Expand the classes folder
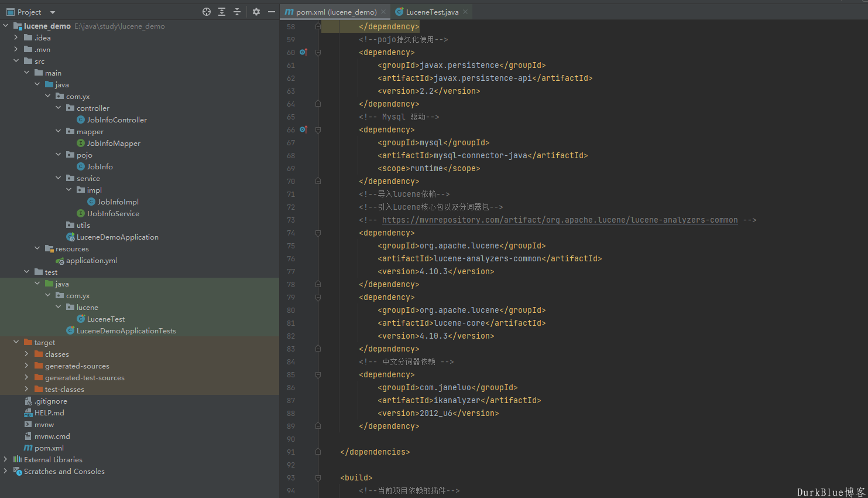Viewport: 868px width, 498px height. 27,354
